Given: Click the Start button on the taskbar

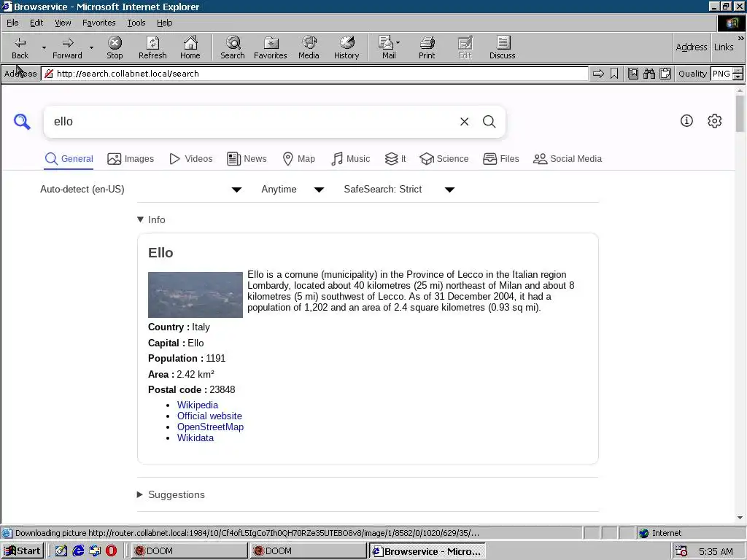Looking at the screenshot, I should tap(23, 551).
